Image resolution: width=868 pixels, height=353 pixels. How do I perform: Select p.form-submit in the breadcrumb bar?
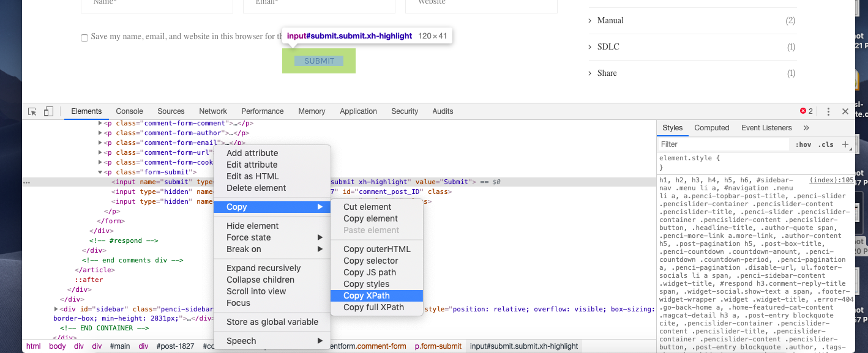tap(438, 346)
